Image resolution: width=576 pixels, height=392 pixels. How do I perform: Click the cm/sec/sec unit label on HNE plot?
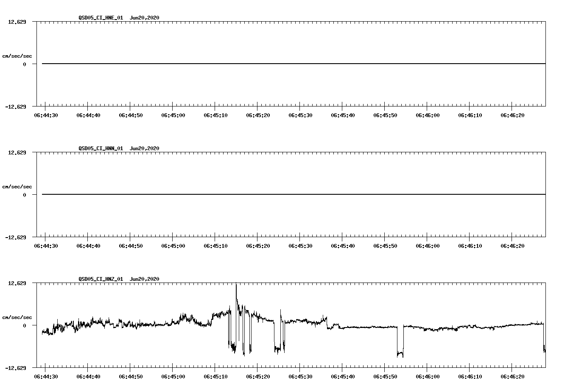click(x=17, y=56)
